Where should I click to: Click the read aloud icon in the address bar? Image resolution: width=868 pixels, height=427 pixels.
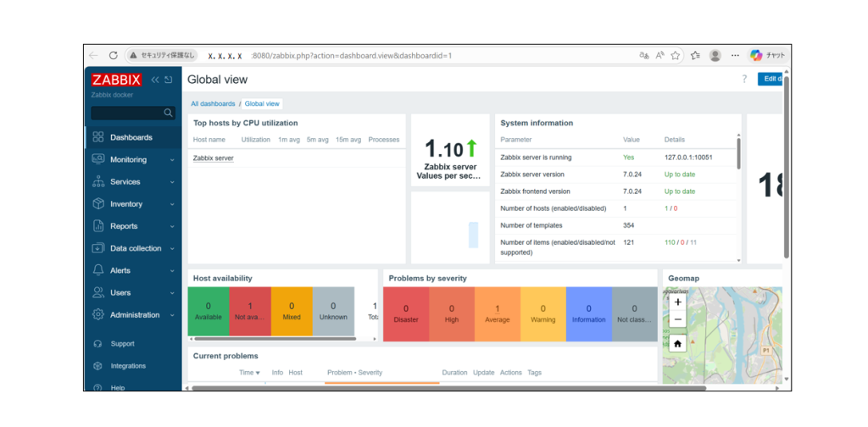659,55
